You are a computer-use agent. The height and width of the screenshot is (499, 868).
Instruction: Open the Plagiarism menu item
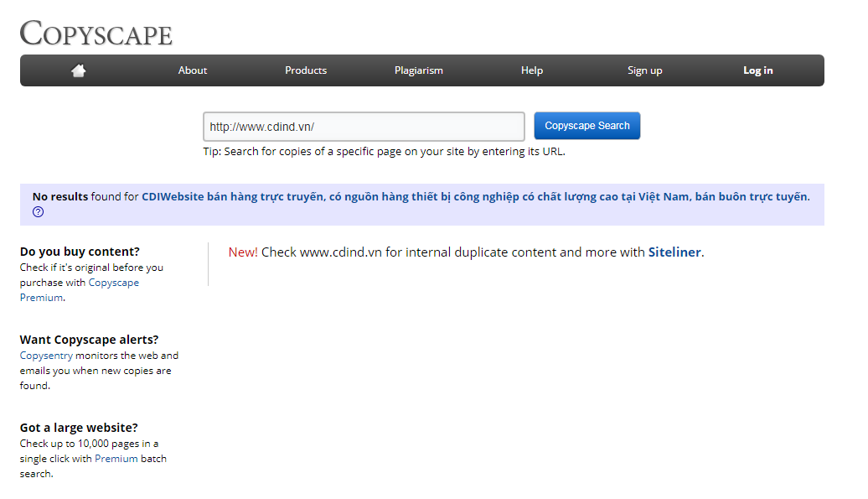(x=419, y=70)
